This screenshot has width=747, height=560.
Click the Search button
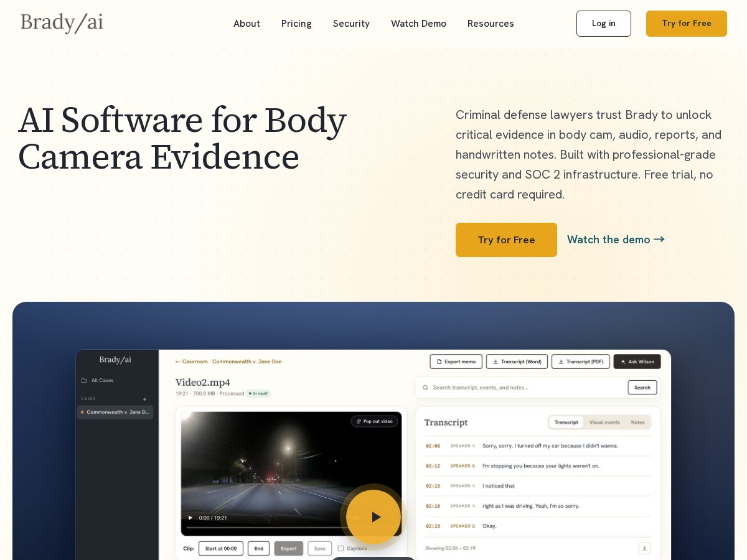coord(642,388)
